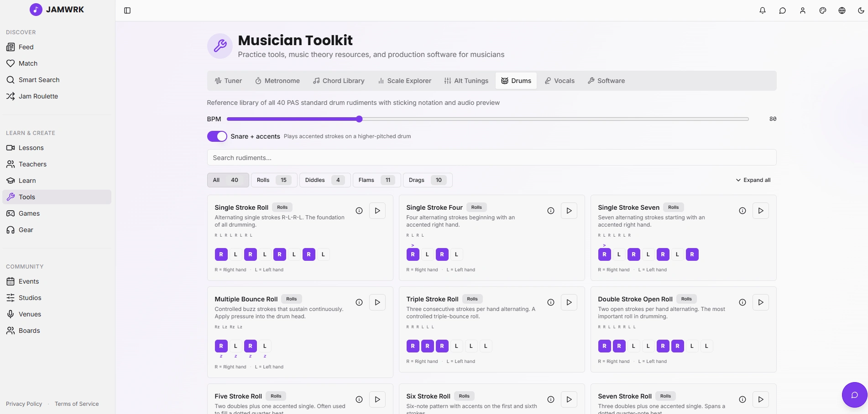Viewport: 868px width, 414px height.
Task: Play the Triple Stroke Roll rudiment
Action: tap(569, 302)
